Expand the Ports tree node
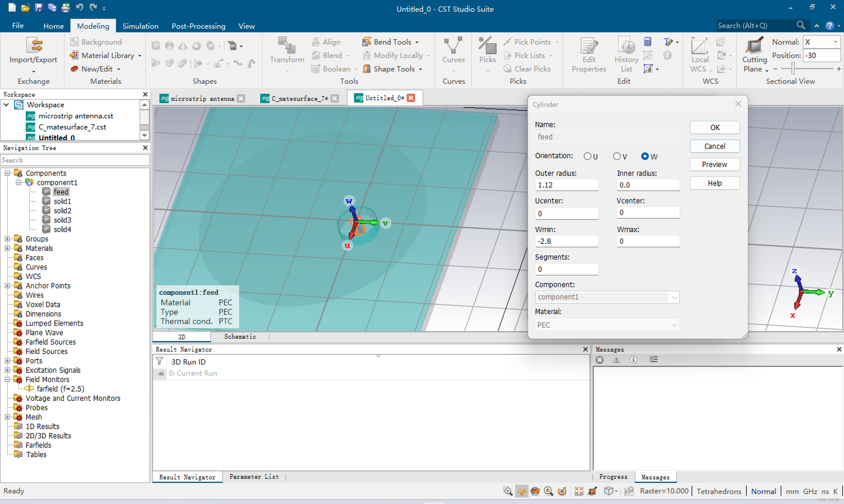 pos(7,361)
